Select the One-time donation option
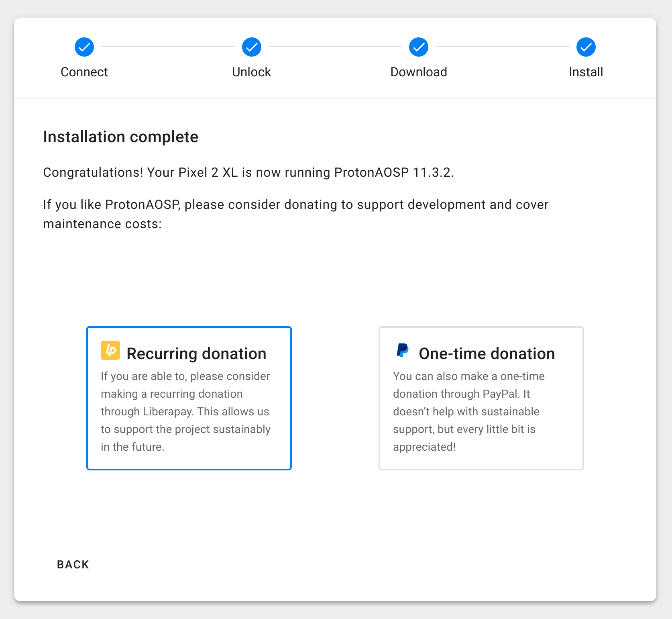Viewport: 672px width, 619px height. (481, 398)
